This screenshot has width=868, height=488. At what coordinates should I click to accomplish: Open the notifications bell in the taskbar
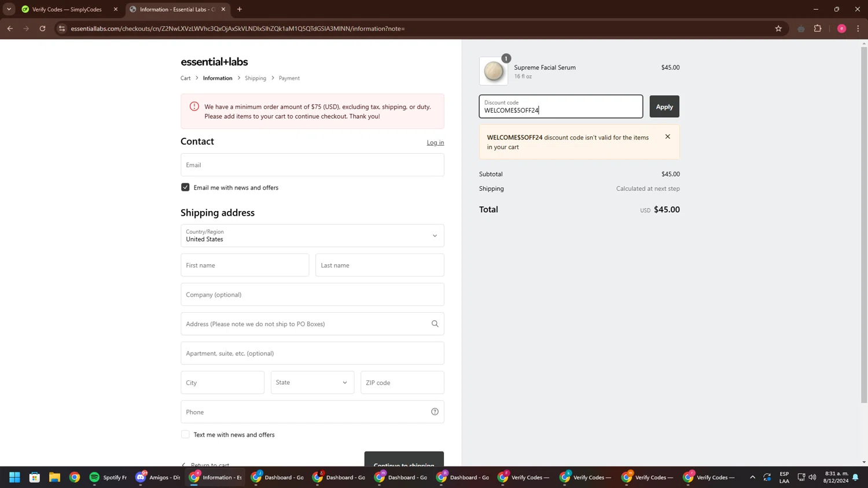click(855, 477)
